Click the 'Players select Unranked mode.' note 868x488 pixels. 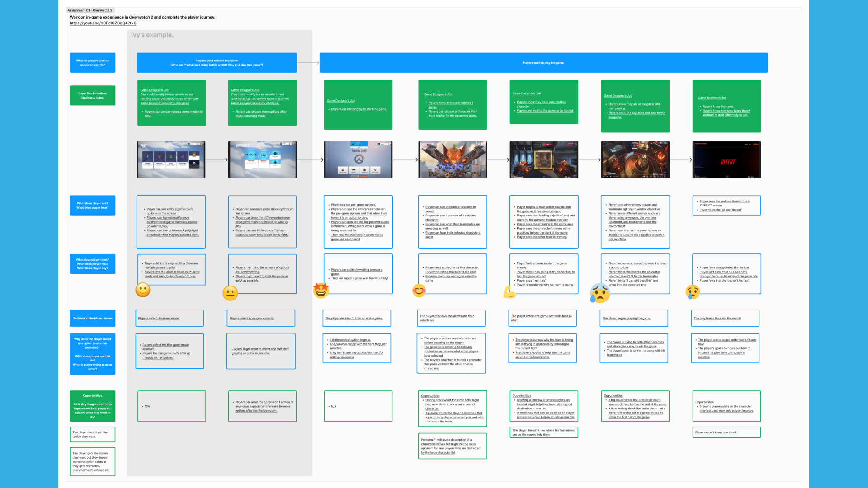pos(170,318)
